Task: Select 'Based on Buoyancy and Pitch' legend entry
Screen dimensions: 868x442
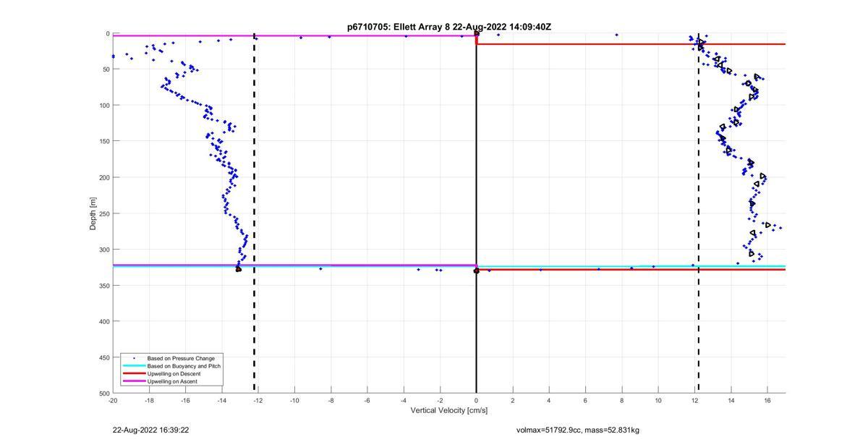Action: click(184, 366)
